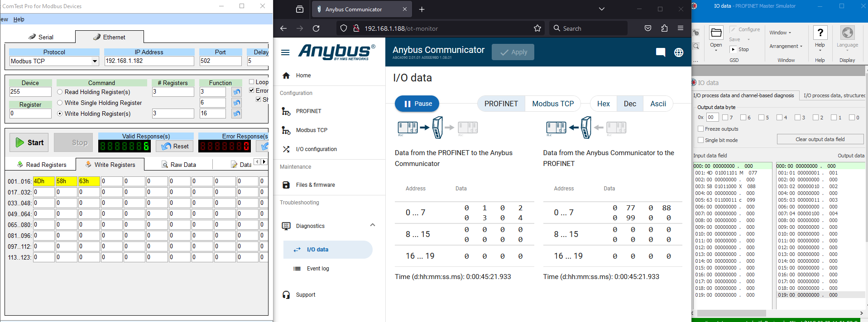Screen dimensions: 868x322
Task: Select Read Holding Register(s) command
Action: pyautogui.click(x=60, y=92)
